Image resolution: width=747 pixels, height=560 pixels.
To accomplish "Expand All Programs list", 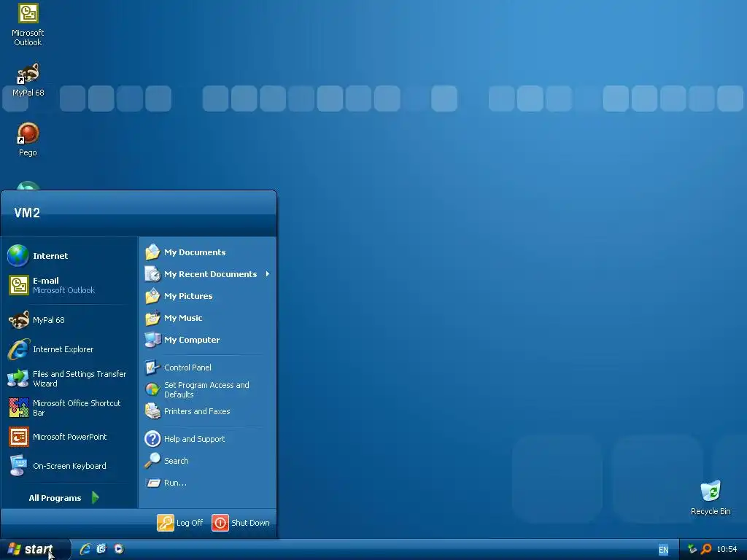I will [x=64, y=498].
